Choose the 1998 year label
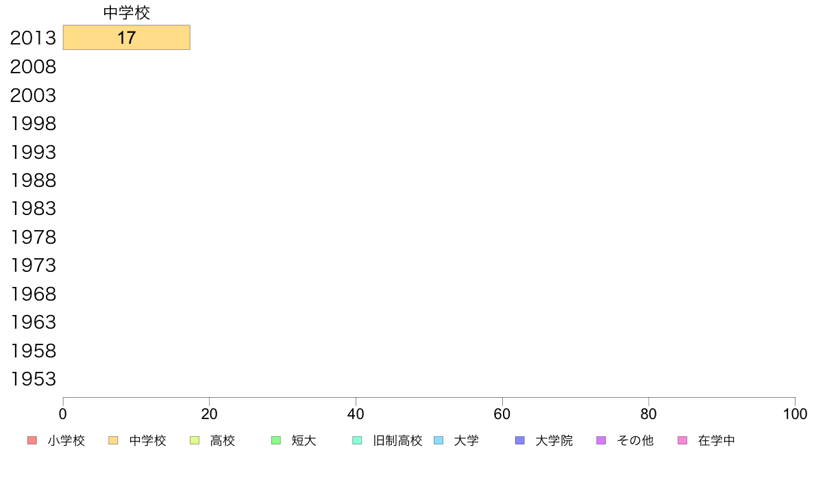 click(33, 123)
